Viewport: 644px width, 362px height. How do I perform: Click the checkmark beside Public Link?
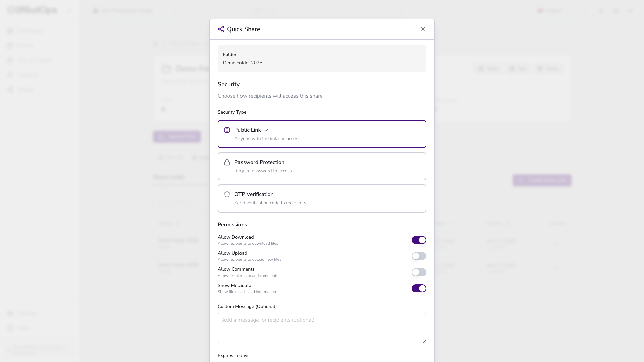(x=266, y=130)
